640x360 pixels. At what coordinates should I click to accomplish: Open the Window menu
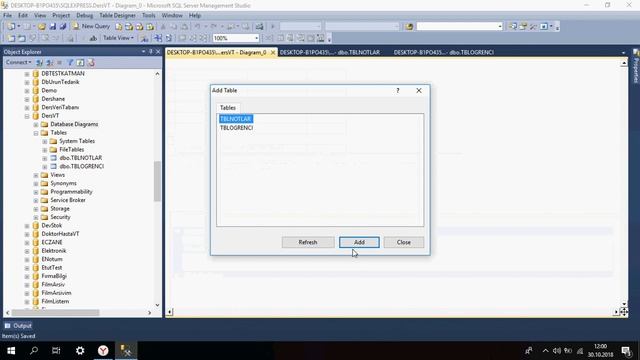pyautogui.click(x=172, y=15)
